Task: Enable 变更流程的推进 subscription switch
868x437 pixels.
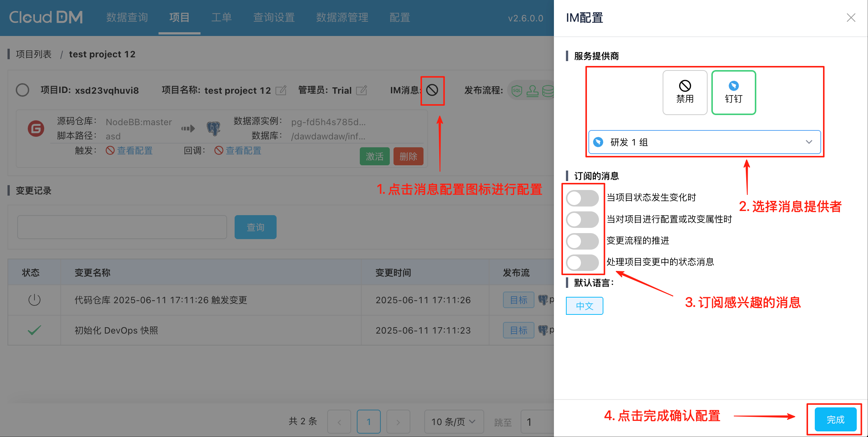Action: point(582,241)
